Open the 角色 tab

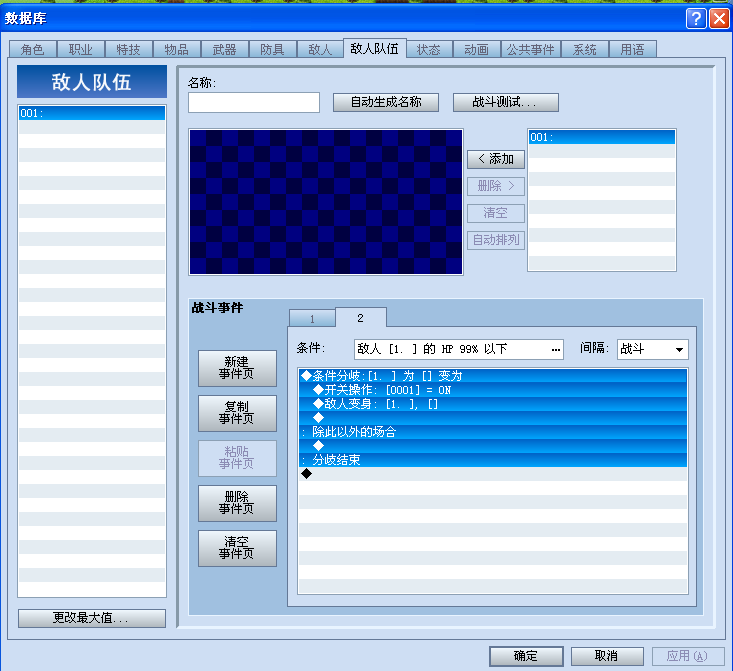pyautogui.click(x=32, y=49)
